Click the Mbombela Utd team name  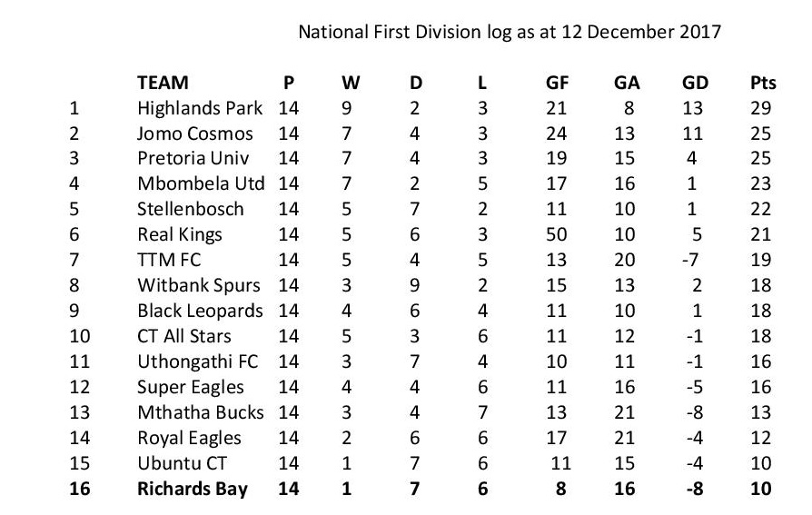click(x=201, y=184)
